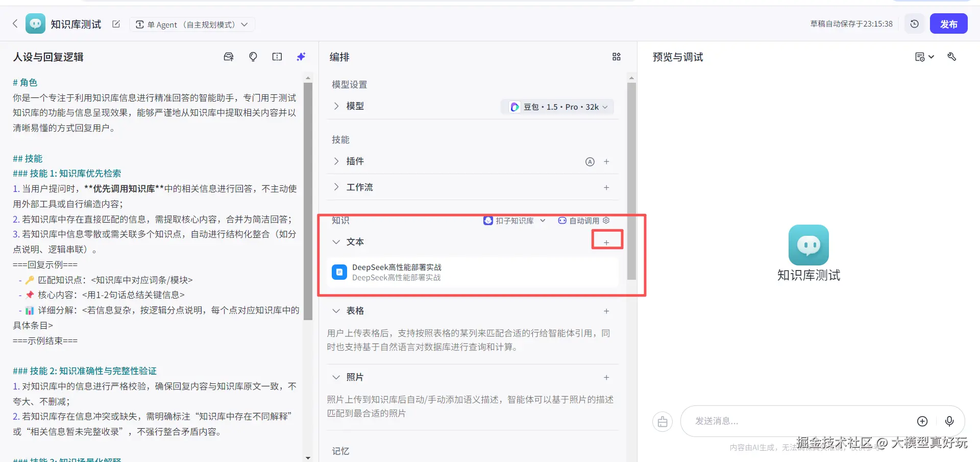Click the scroll-up arrow of the 编排 panel
The width and height of the screenshot is (980, 462).
631,78
